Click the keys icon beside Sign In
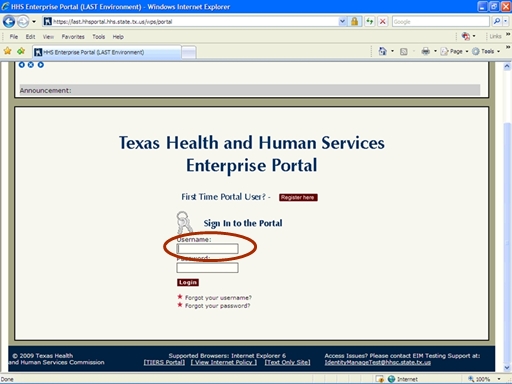The height and width of the screenshot is (384, 512). (x=184, y=222)
